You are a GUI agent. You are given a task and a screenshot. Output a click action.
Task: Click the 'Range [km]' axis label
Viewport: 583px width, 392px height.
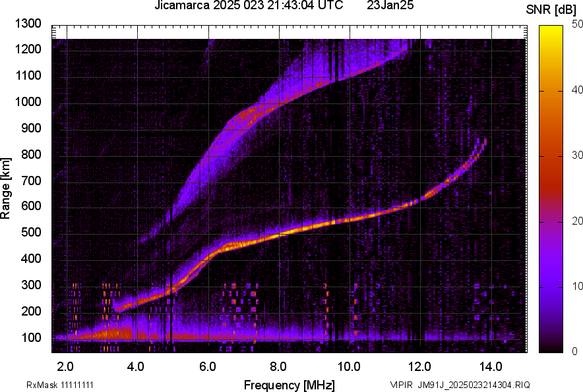(5, 188)
